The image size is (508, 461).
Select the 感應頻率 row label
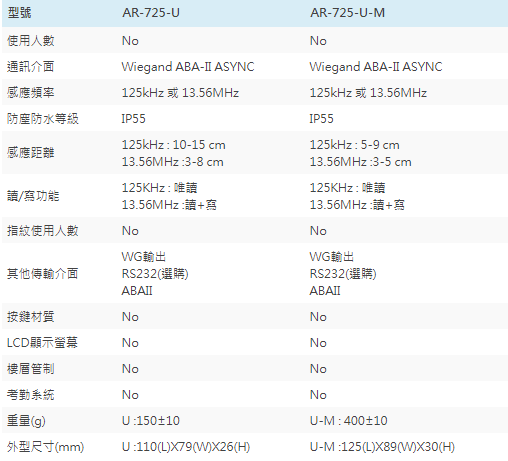pyautogui.click(x=31, y=93)
